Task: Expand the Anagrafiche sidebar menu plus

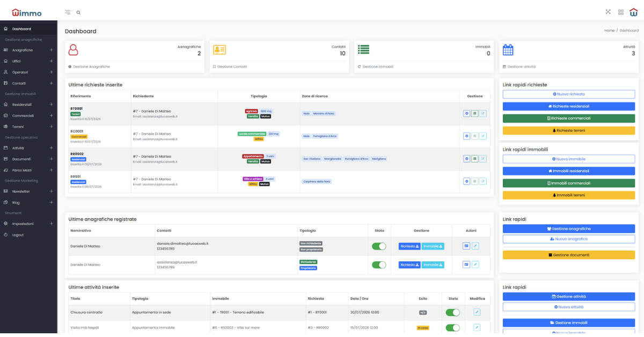Action: (x=51, y=50)
